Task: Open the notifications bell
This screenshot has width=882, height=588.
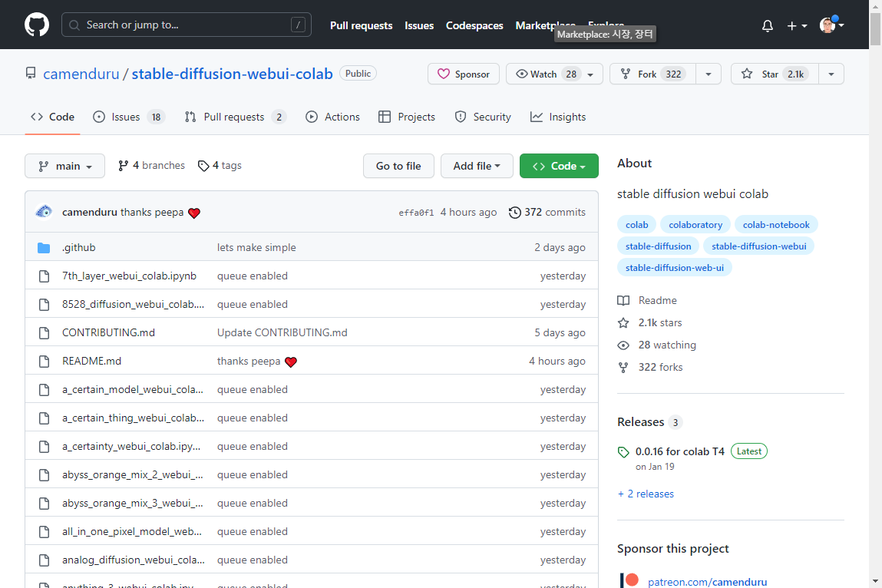Action: [768, 25]
